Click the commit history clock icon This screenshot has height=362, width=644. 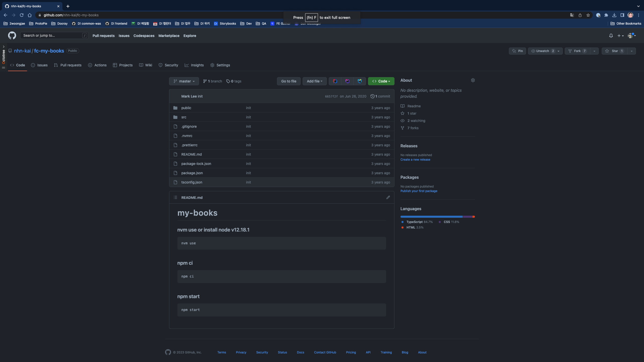pos(372,96)
